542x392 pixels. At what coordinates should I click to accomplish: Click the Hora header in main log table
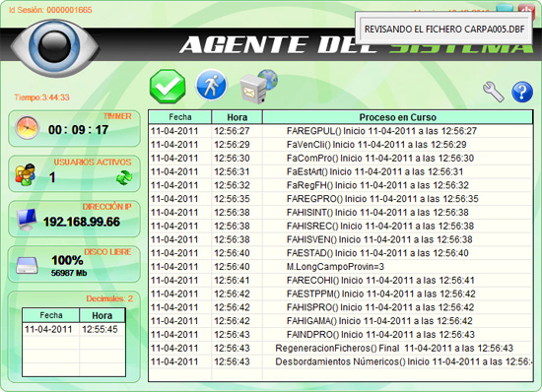237,117
